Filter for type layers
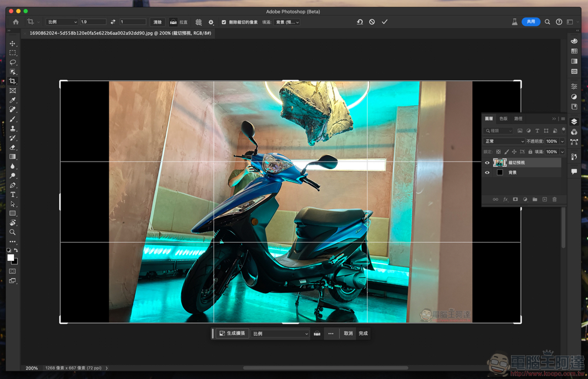 [x=537, y=130]
